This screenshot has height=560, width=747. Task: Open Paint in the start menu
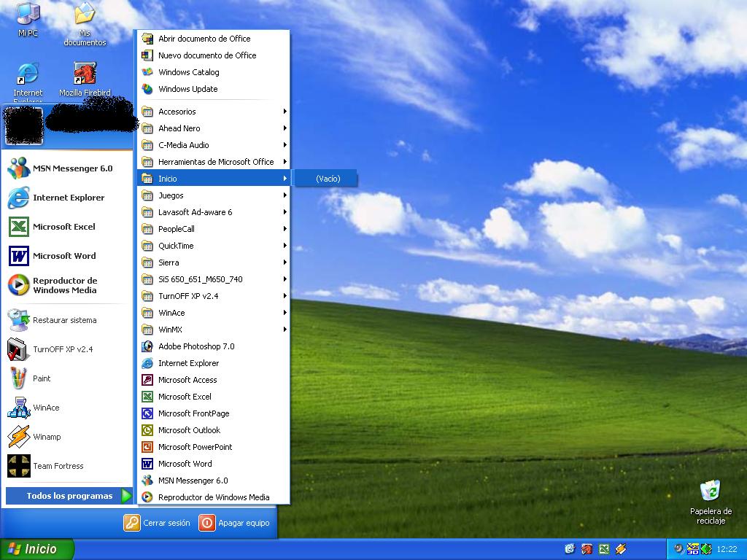coord(42,378)
